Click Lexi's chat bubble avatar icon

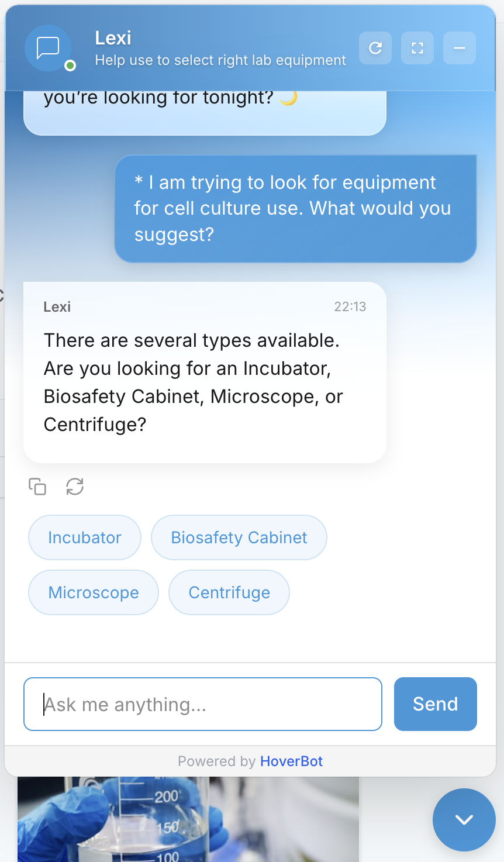(x=48, y=48)
